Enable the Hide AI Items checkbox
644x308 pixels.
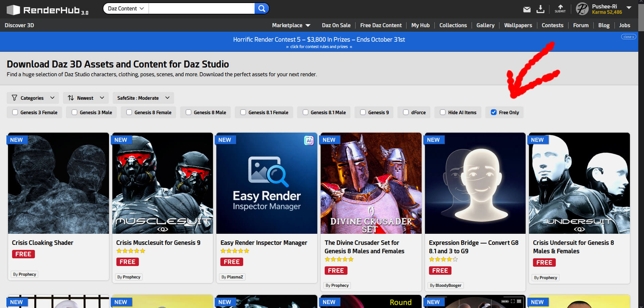point(443,112)
